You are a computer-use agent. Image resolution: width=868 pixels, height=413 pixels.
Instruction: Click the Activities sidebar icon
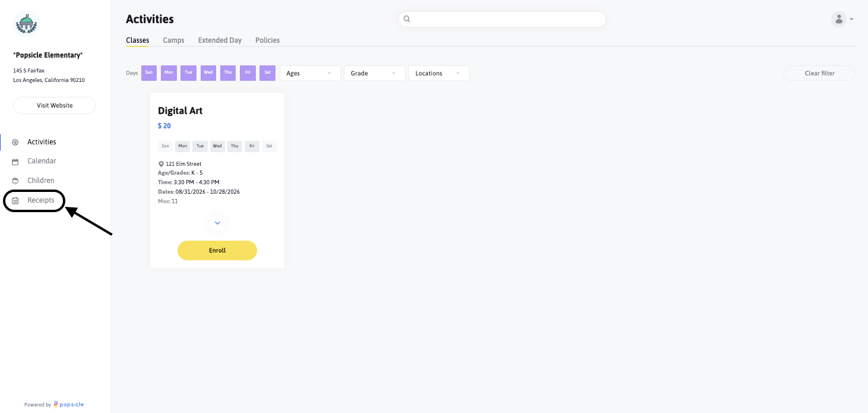coord(15,142)
